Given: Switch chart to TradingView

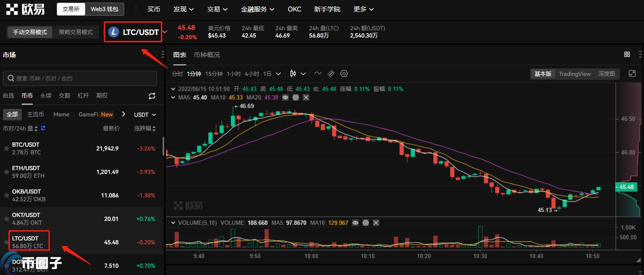Looking at the screenshot, I should tap(575, 74).
